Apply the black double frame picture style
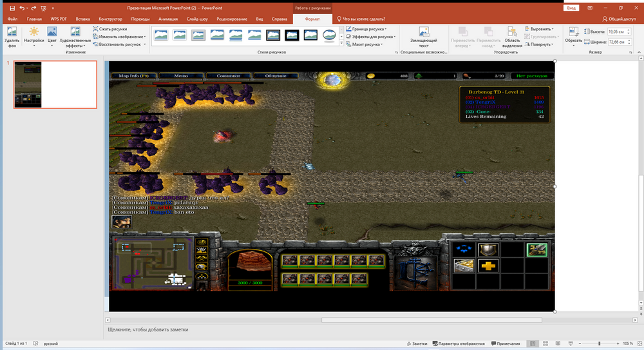 [x=292, y=35]
